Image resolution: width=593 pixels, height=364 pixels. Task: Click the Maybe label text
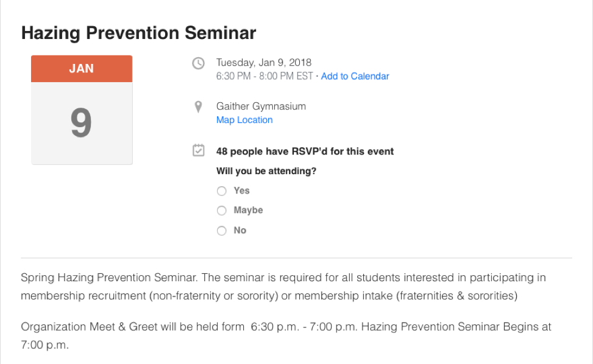248,211
